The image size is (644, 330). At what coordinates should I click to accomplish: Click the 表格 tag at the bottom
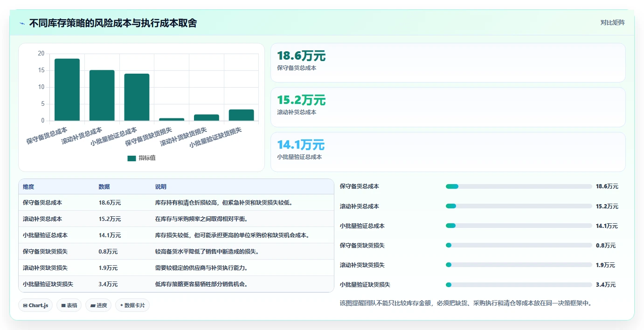click(x=69, y=305)
